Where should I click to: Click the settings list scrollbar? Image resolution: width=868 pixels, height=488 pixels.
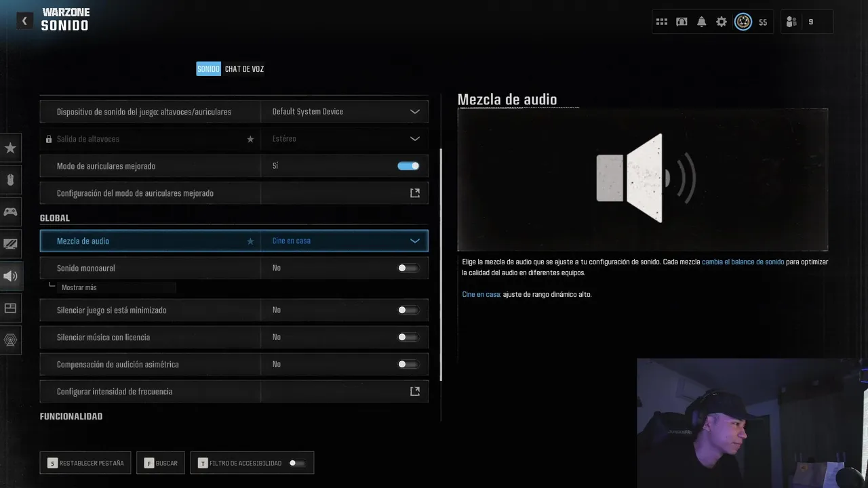coord(441,265)
